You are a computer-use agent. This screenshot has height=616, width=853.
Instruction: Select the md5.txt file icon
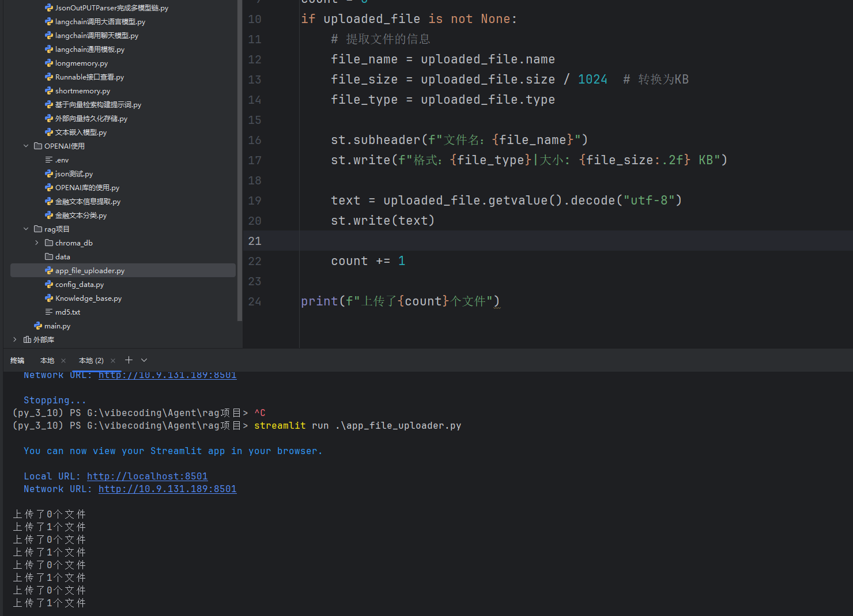(x=49, y=312)
